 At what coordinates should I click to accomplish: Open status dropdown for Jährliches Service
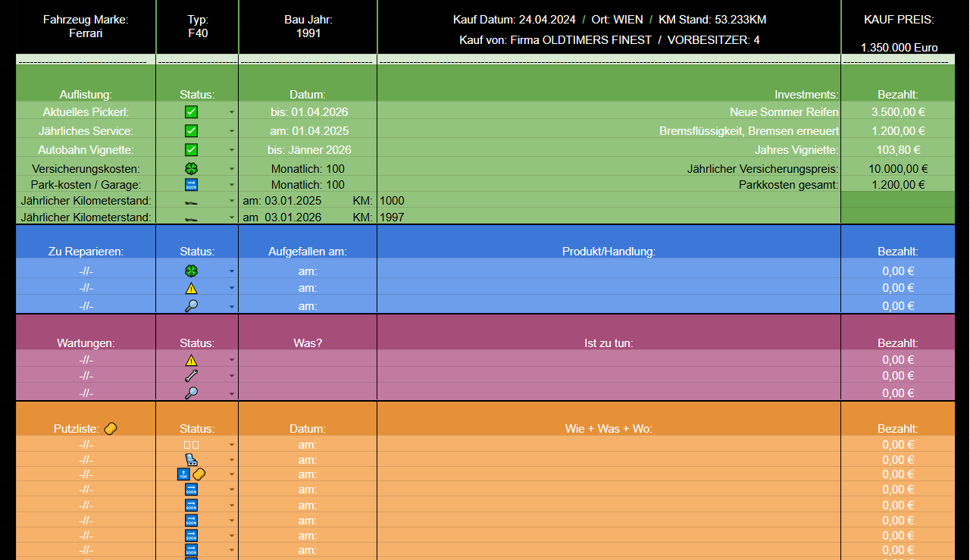tap(232, 132)
